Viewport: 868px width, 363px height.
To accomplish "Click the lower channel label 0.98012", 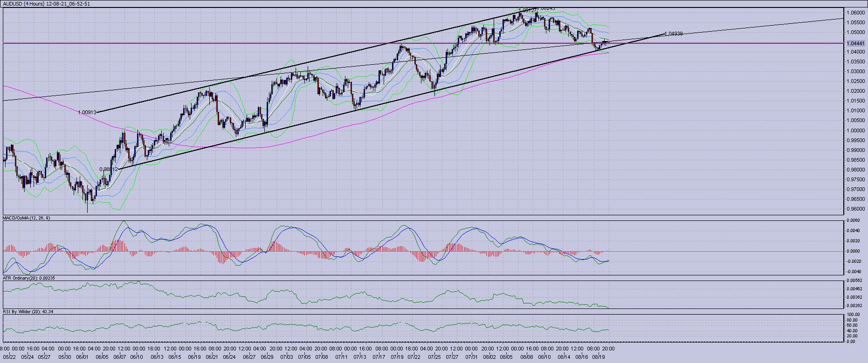I will [x=109, y=169].
